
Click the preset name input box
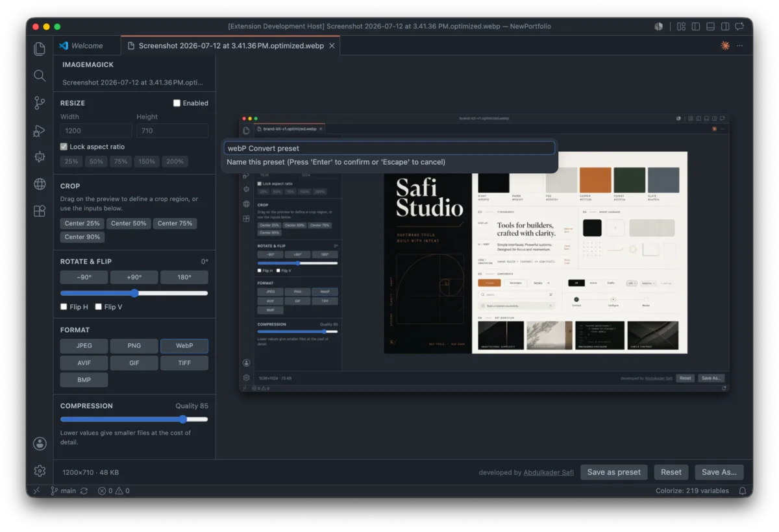point(389,148)
